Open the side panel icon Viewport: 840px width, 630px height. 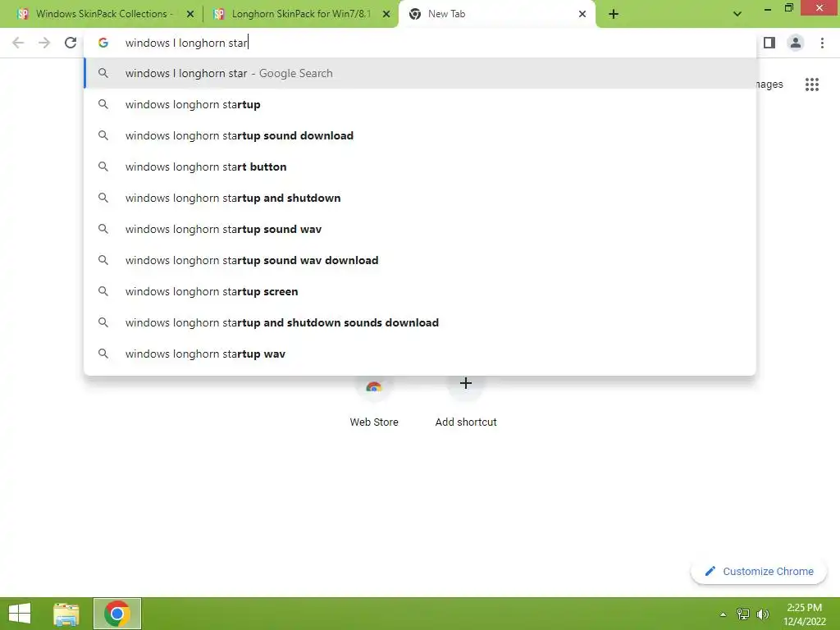(x=769, y=43)
